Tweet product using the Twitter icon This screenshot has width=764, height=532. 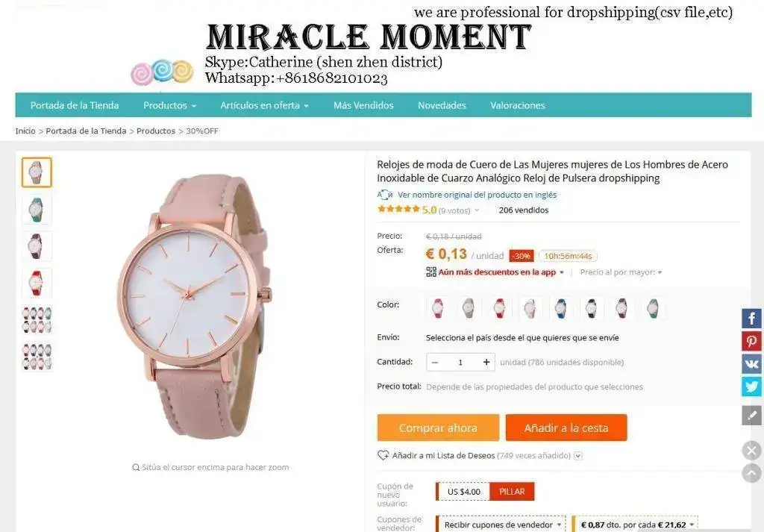click(751, 387)
